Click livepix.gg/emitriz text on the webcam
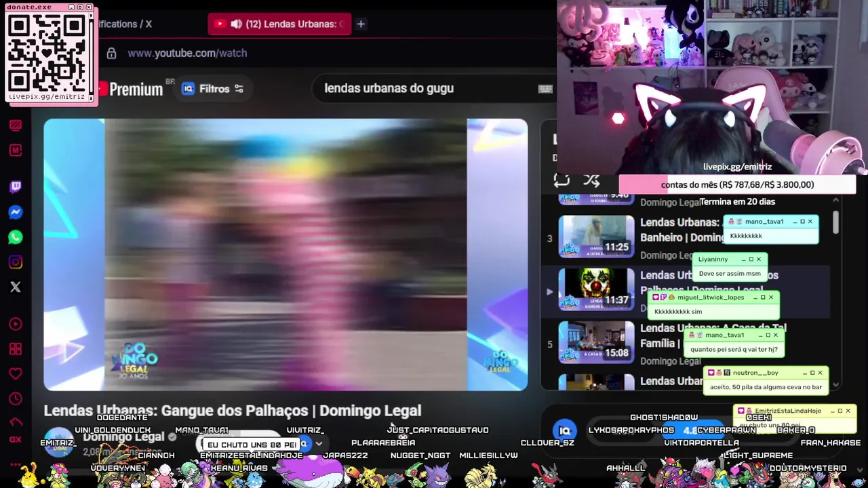The height and width of the screenshot is (488, 868). 737,167
